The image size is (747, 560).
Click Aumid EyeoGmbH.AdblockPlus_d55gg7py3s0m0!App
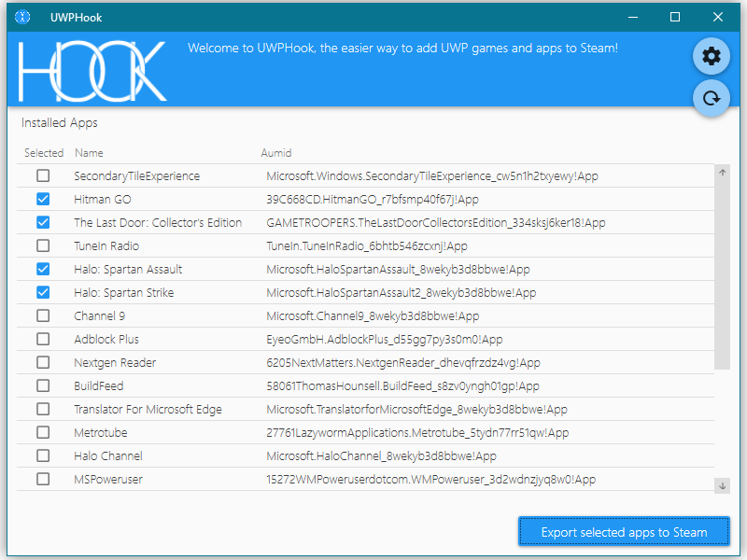[385, 340]
